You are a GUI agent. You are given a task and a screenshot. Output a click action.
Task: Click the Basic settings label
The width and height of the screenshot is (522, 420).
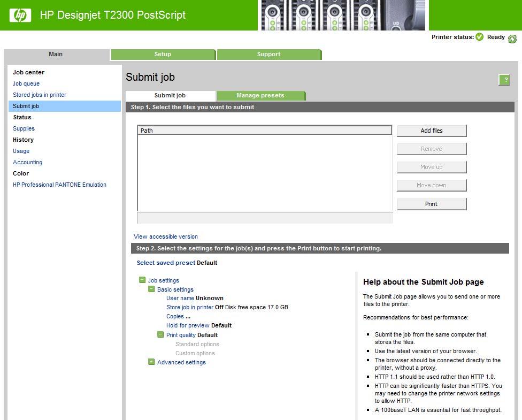click(175, 289)
